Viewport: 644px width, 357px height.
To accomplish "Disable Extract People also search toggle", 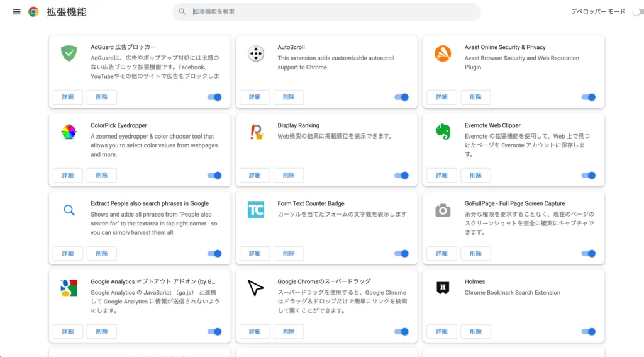I will click(x=214, y=253).
